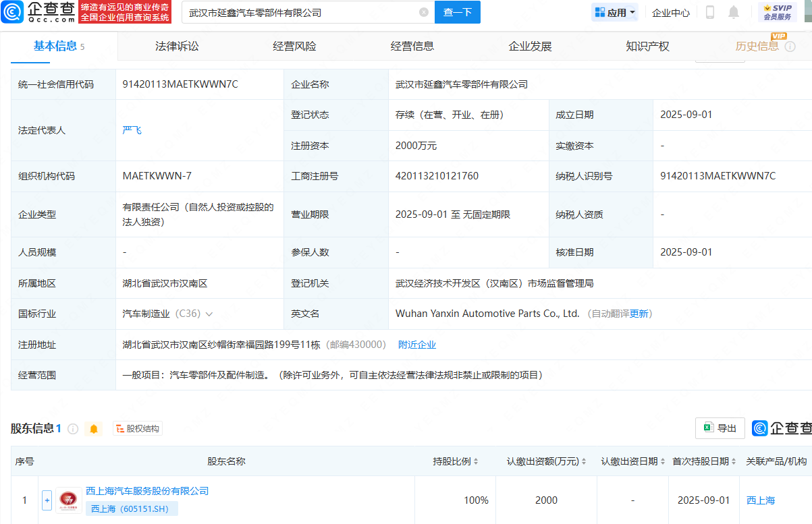Image resolution: width=812 pixels, height=524 pixels.
Task: Open related product 西上海 link
Action: (x=761, y=500)
